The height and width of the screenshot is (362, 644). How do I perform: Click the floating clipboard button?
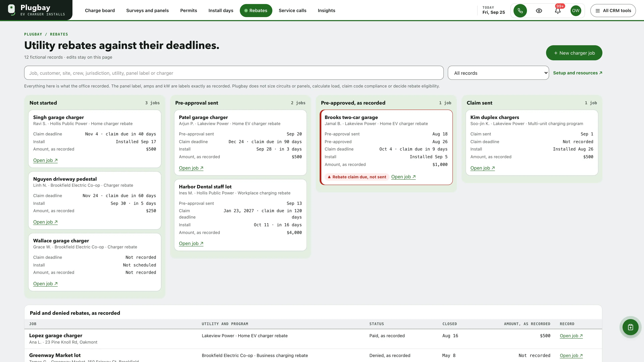click(x=631, y=327)
